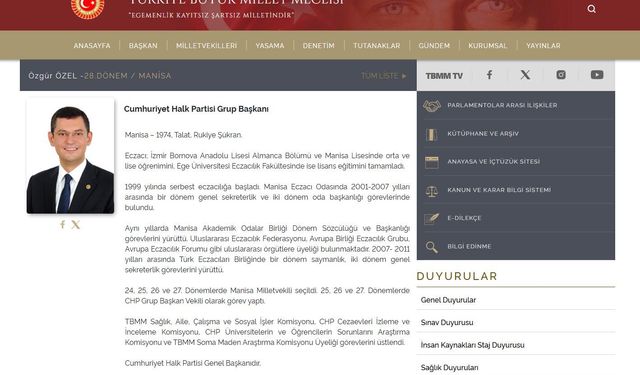Click the DUYURULAR section heading
640x375 pixels.
(457, 276)
